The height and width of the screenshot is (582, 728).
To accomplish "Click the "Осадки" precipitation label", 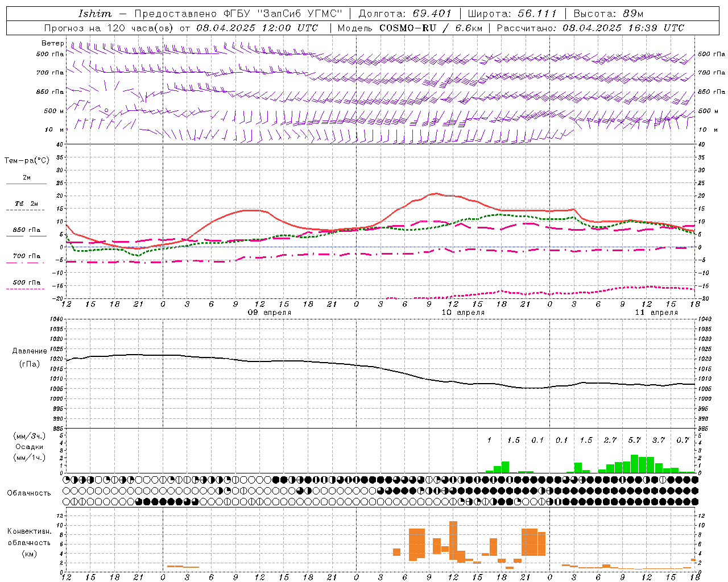I will point(30,447).
